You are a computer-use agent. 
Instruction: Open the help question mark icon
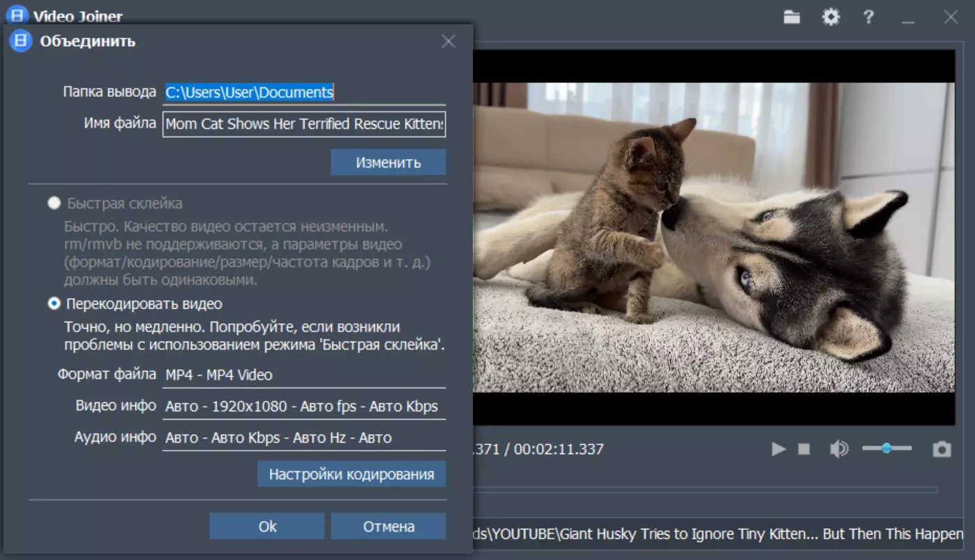868,17
